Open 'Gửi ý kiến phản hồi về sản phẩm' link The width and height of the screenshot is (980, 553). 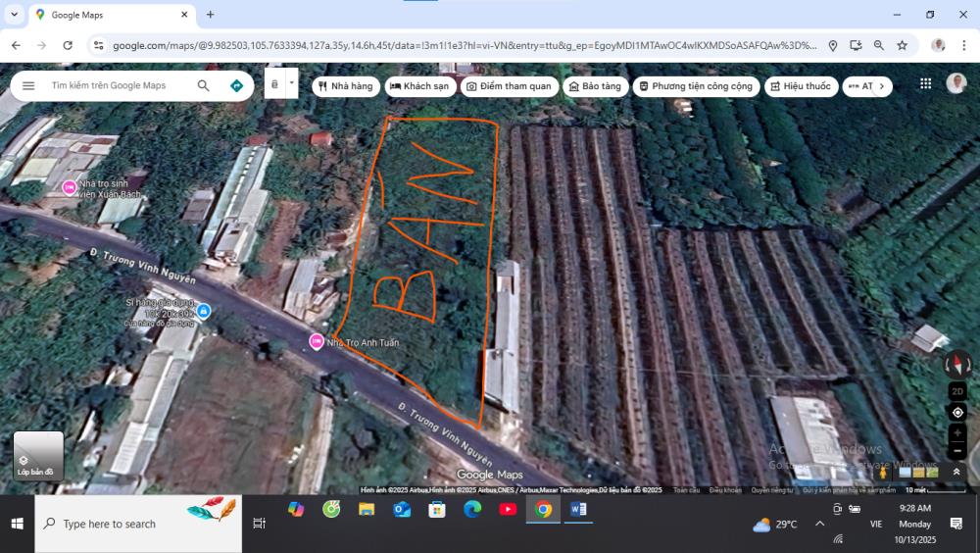[x=848, y=490]
